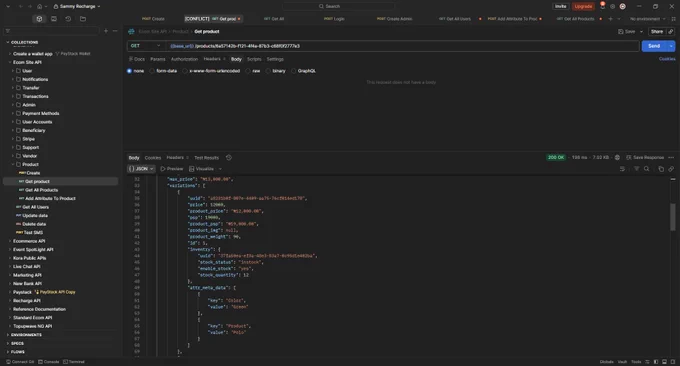680x366 pixels.
Task: Click the Home icon in top bar
Action: [x=39, y=7]
